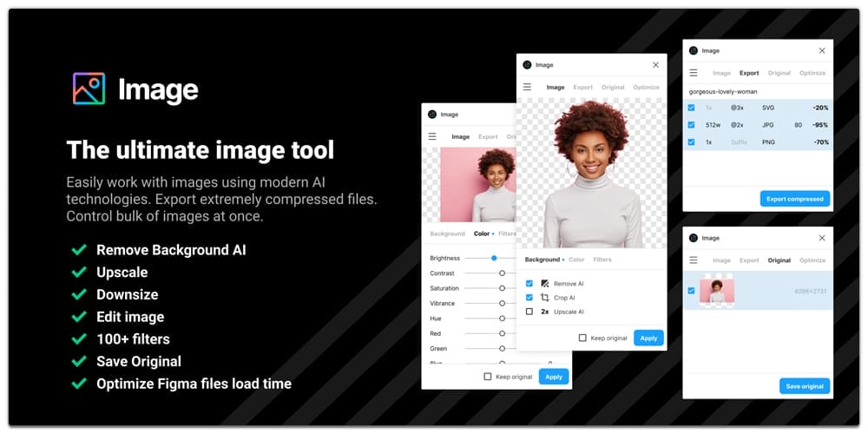Click the 2x Upscale AI icon
The width and height of the screenshot is (868, 434).
[x=545, y=312]
